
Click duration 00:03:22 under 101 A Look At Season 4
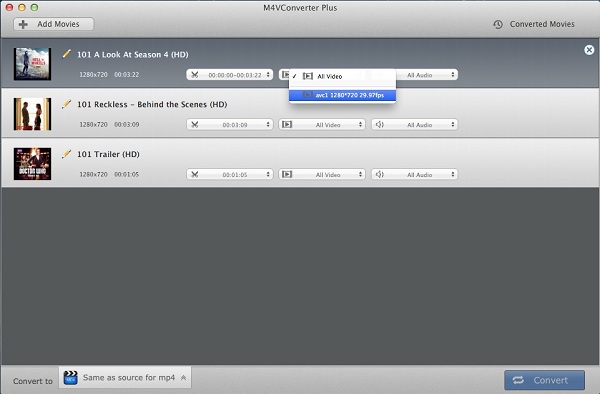(127, 75)
